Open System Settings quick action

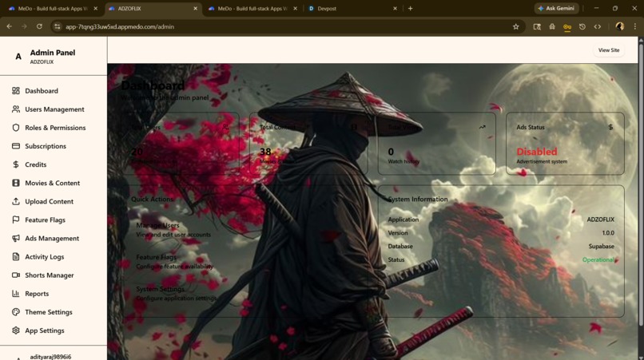click(177, 294)
